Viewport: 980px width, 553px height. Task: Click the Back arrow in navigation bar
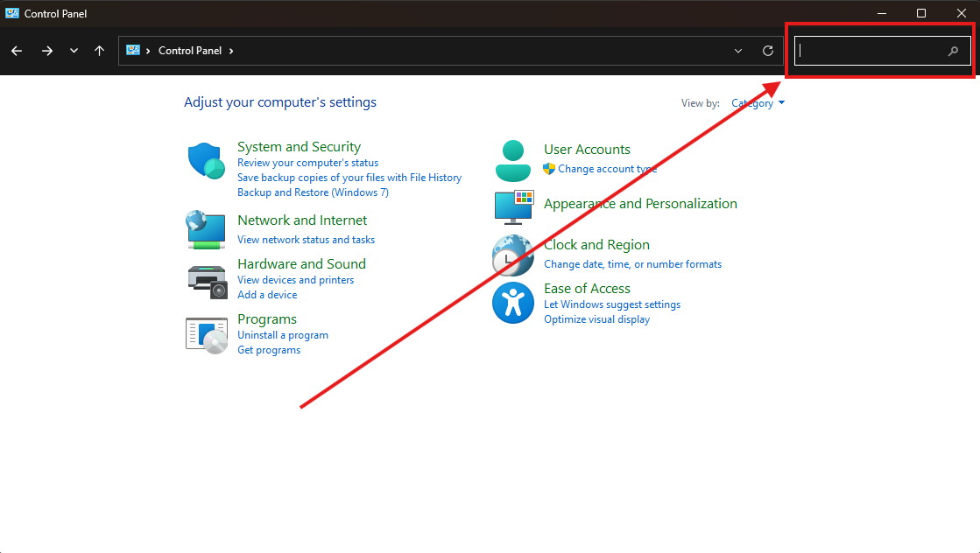click(17, 51)
